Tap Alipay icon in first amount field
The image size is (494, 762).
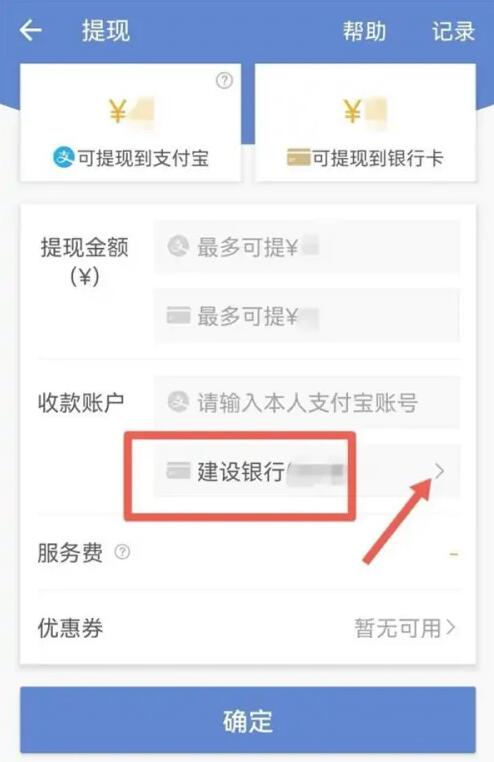pyautogui.click(x=178, y=246)
